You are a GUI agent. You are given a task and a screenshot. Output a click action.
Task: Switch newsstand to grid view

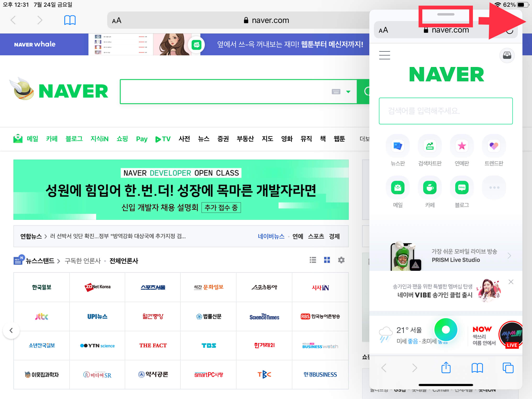(x=327, y=260)
